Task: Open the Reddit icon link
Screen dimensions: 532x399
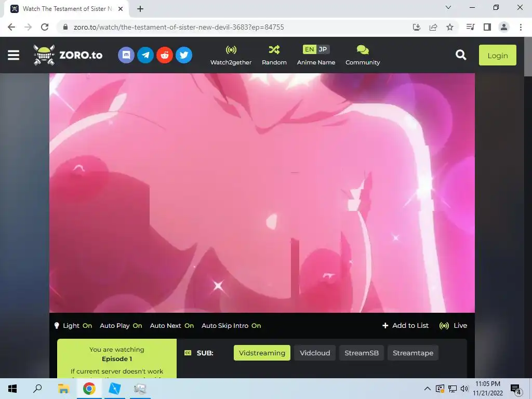Action: click(x=165, y=55)
